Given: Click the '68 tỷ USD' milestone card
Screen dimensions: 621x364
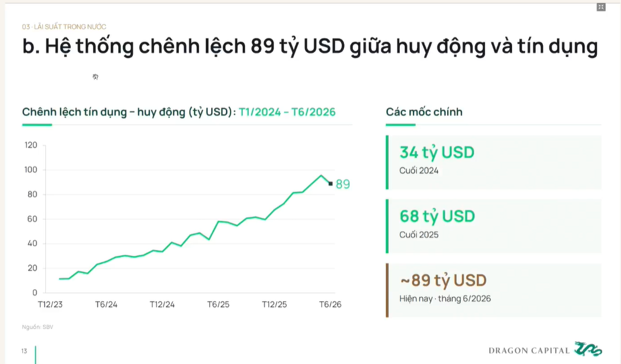Looking at the screenshot, I should [493, 226].
